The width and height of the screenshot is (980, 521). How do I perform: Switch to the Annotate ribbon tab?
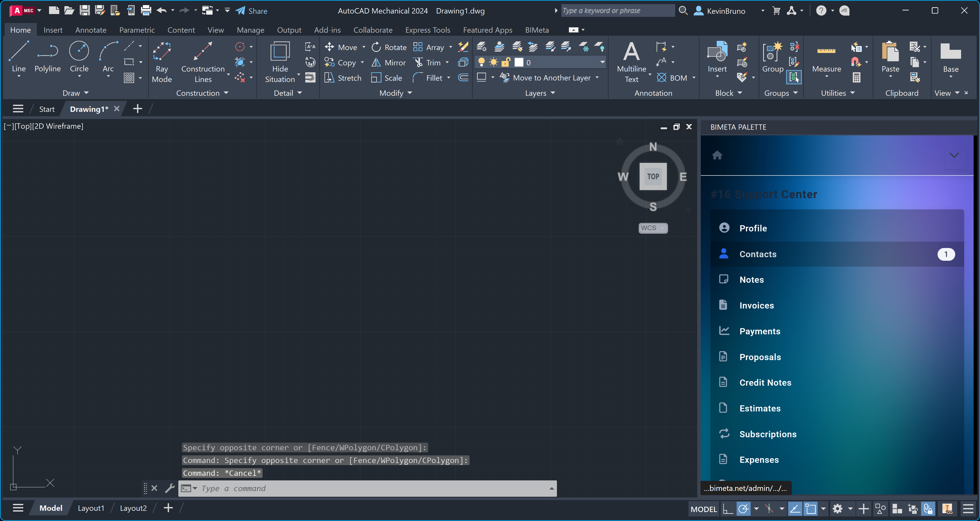pos(90,30)
